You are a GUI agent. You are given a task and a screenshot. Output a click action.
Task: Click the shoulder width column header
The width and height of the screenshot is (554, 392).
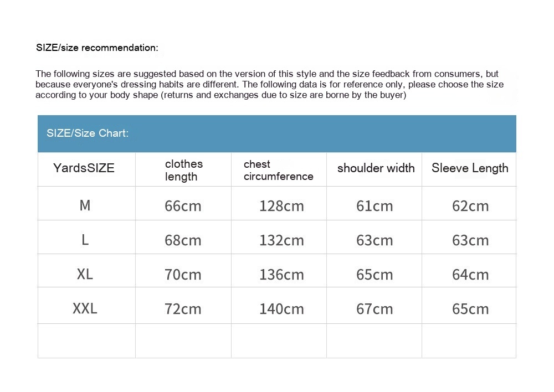coord(376,168)
